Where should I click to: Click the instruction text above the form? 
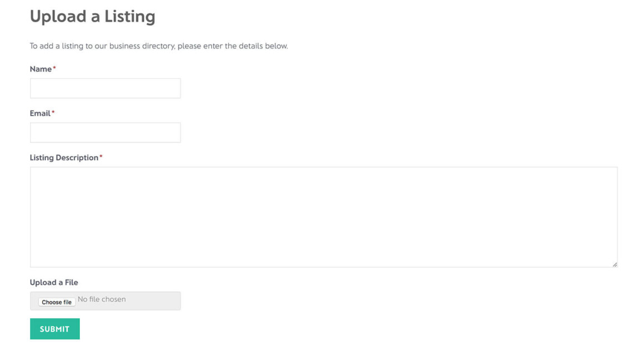pos(159,46)
